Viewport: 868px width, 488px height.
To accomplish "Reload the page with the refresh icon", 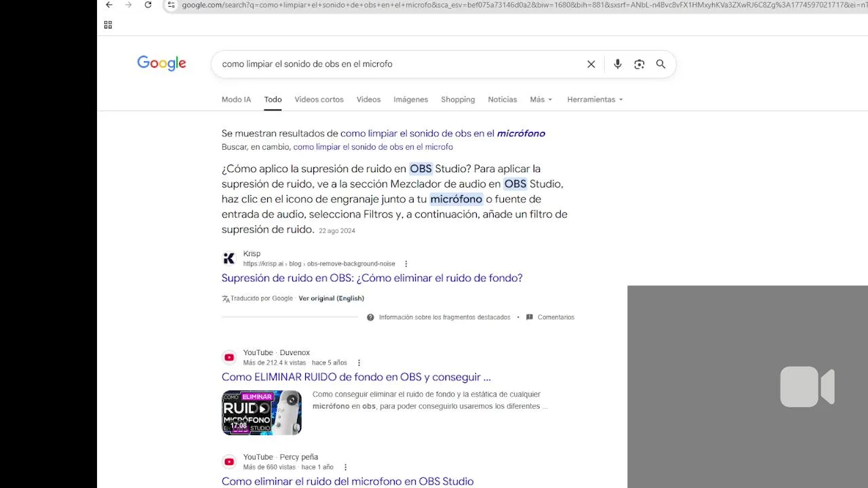I will (x=148, y=5).
